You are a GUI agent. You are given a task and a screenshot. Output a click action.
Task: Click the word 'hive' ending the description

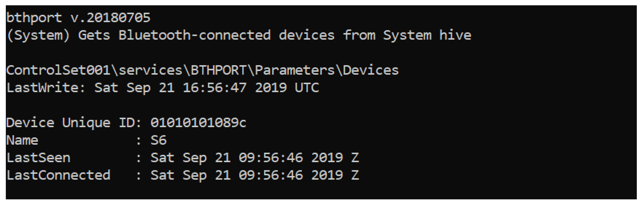pyautogui.click(x=455, y=35)
